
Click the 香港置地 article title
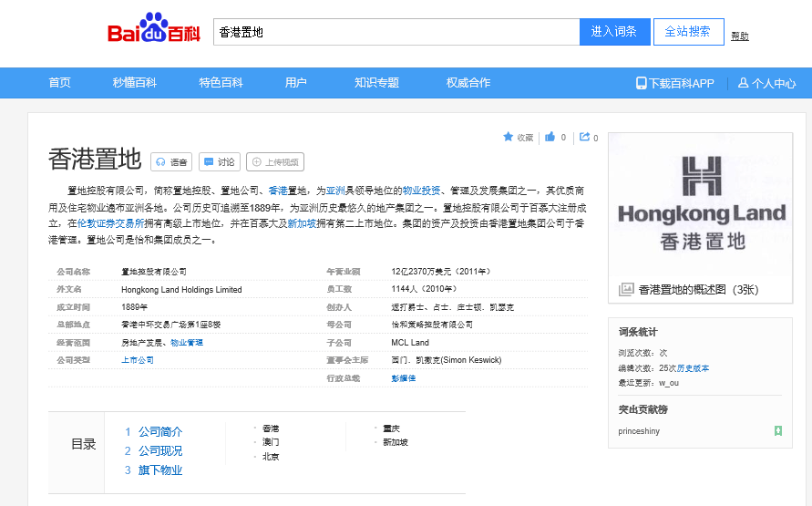[x=95, y=159]
